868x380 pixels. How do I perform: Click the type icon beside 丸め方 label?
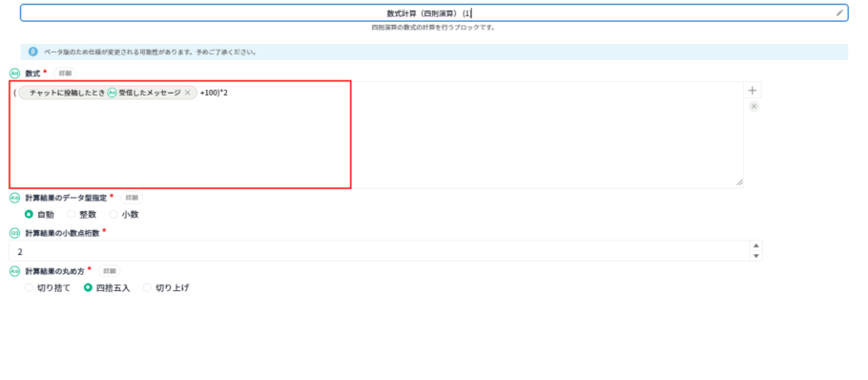[x=15, y=271]
